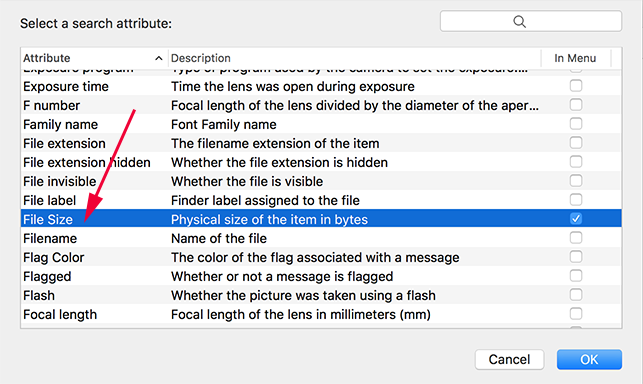Click 'Time the lens was open during exposure'

293,87
